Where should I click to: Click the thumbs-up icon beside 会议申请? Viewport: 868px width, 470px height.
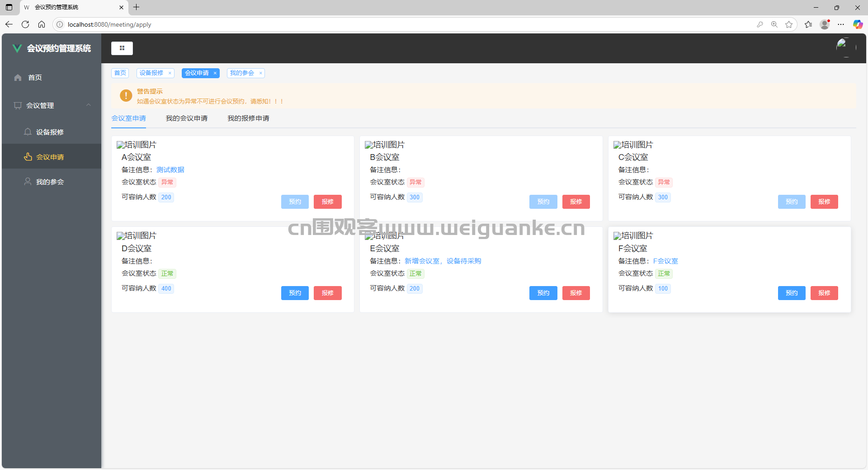(x=28, y=157)
